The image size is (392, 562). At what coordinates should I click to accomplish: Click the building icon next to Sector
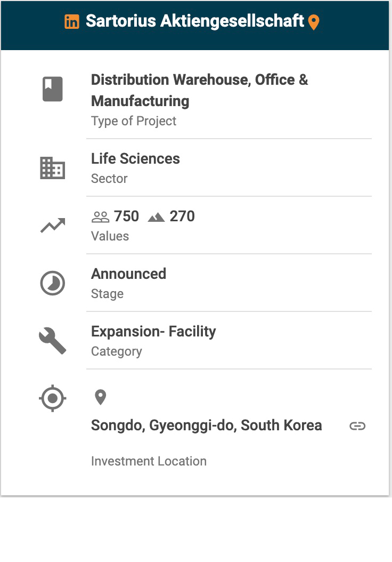[53, 168]
